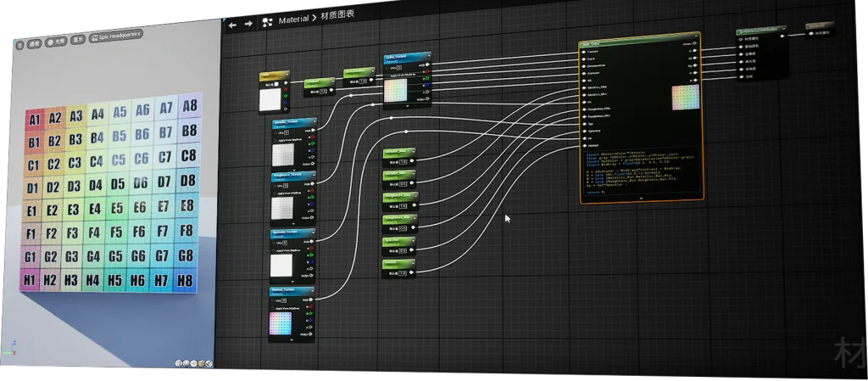Click the Color_Texture preview thumbnail
The width and height of the screenshot is (868, 381).
click(396, 90)
